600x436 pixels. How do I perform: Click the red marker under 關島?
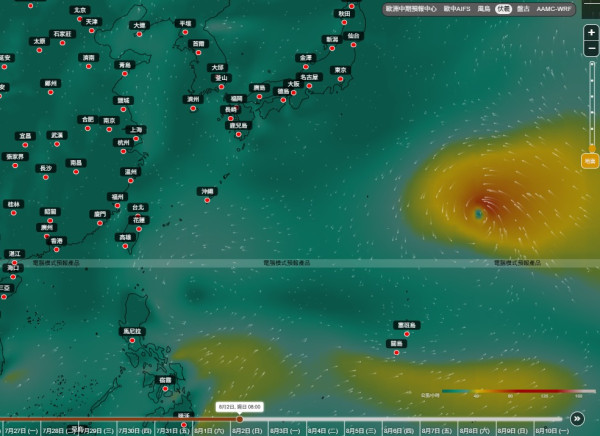click(396, 353)
